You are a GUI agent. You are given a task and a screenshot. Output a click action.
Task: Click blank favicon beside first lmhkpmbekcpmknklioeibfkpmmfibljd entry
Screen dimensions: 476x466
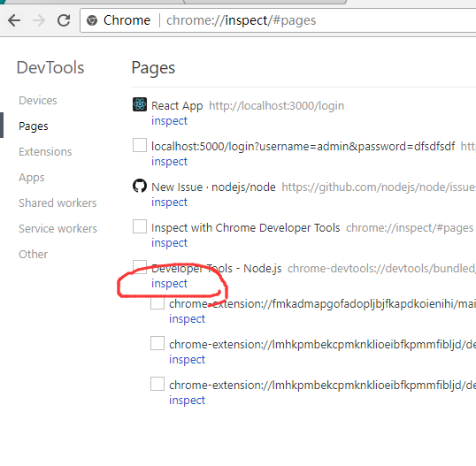tap(157, 343)
